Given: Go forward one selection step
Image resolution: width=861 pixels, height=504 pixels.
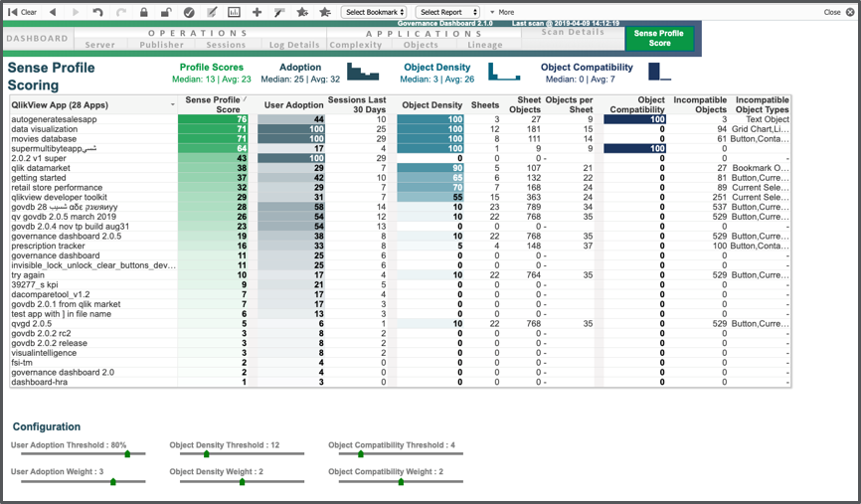Looking at the screenshot, I should (76, 12).
